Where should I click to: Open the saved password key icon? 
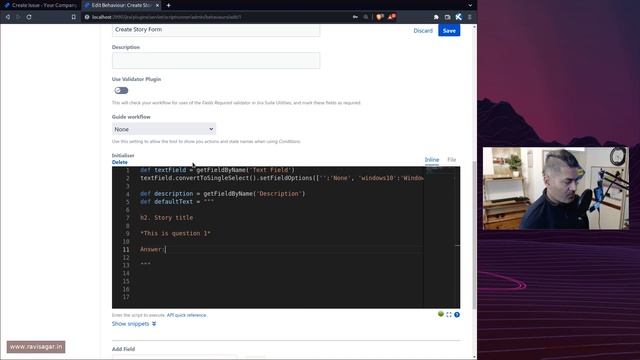point(355,17)
